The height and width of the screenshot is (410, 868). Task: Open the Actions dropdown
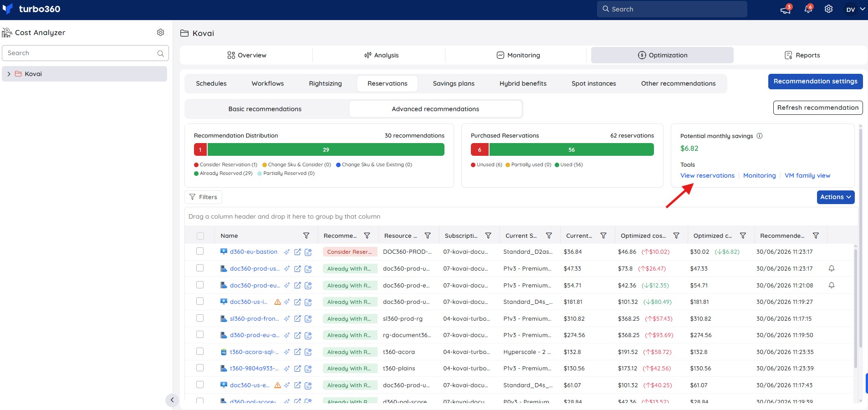coord(836,197)
